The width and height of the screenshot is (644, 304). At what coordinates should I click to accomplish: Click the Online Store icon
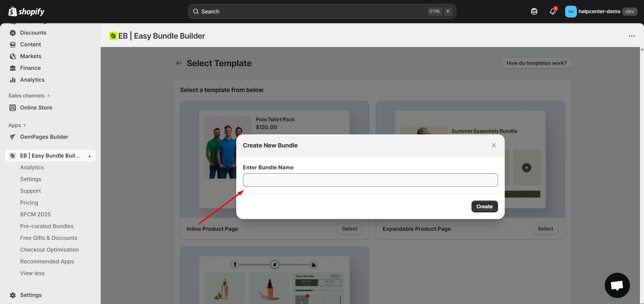[13, 108]
